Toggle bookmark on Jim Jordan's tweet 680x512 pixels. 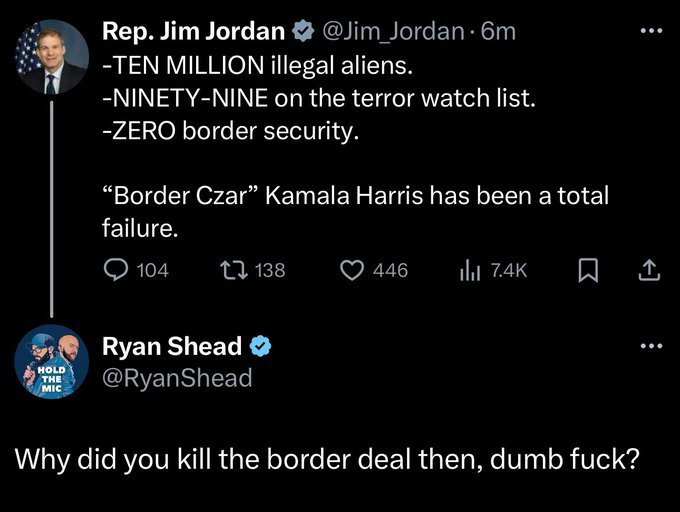[x=588, y=269]
